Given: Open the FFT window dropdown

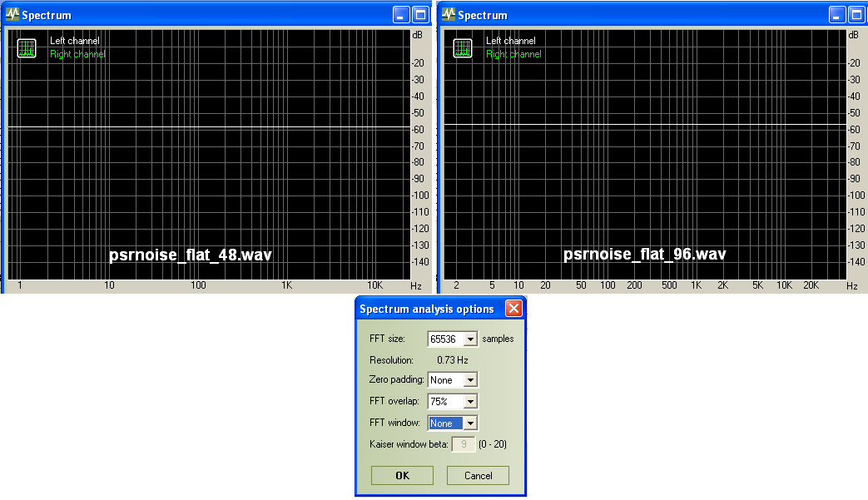Looking at the screenshot, I should 470,423.
